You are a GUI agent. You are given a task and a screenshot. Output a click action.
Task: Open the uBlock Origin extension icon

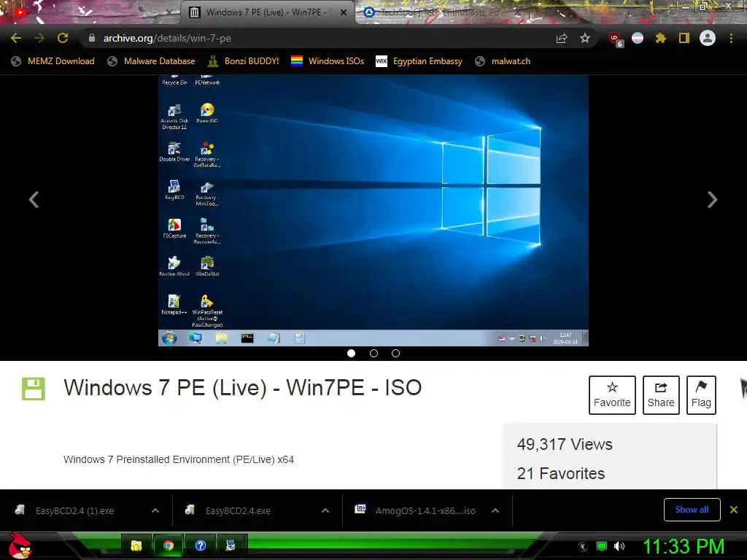tap(615, 39)
